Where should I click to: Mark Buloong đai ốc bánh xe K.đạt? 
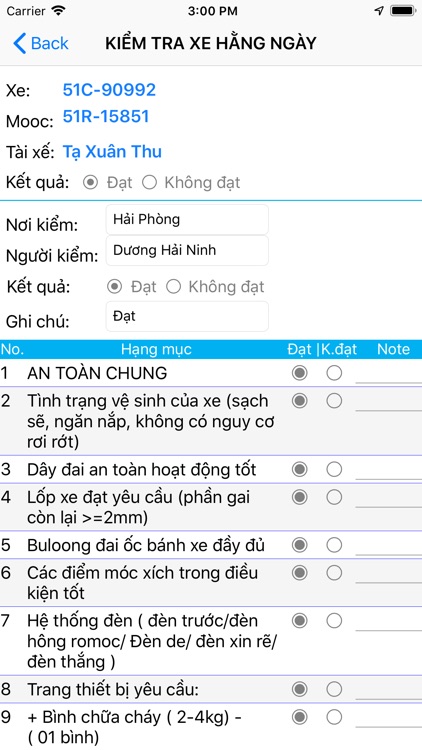point(334,545)
